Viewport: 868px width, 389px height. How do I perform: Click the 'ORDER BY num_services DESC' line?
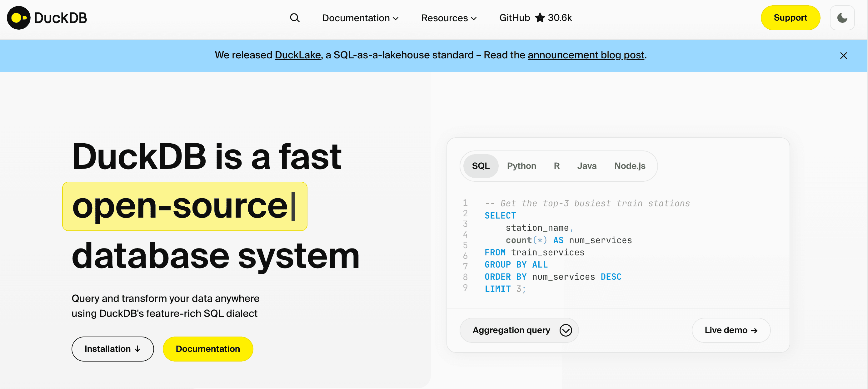[553, 277]
